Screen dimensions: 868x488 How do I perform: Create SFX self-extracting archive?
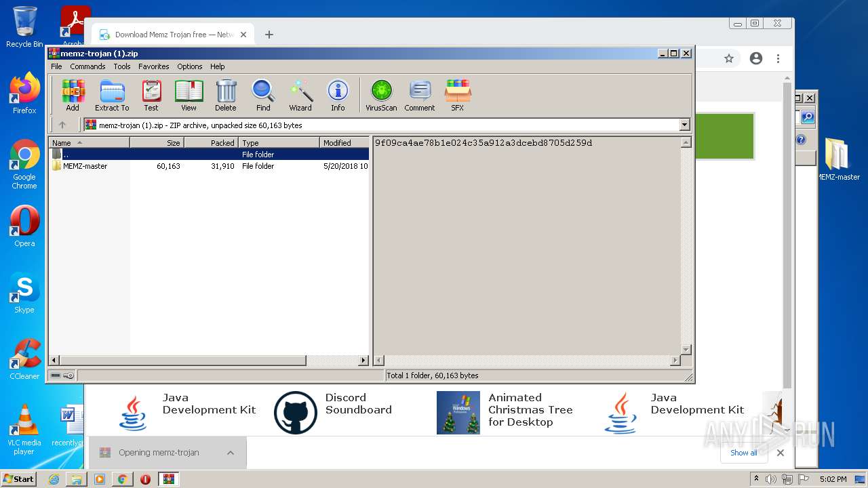pyautogui.click(x=458, y=95)
